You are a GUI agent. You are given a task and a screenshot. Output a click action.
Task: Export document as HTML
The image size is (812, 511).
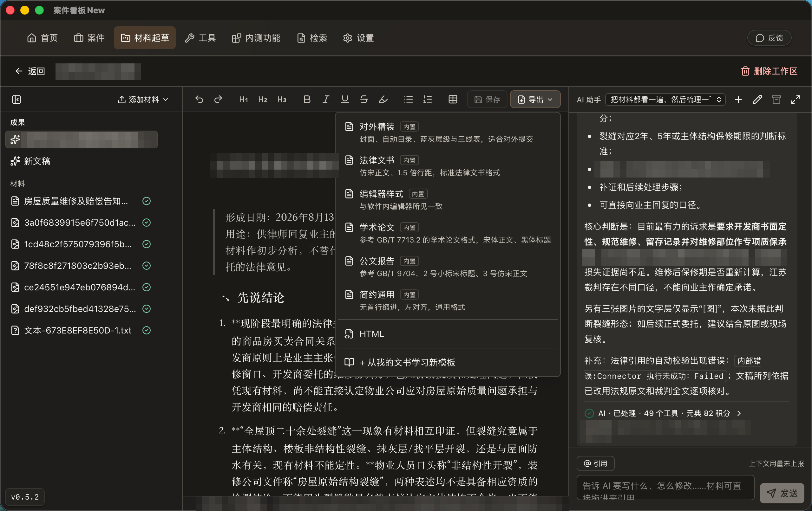(x=448, y=334)
